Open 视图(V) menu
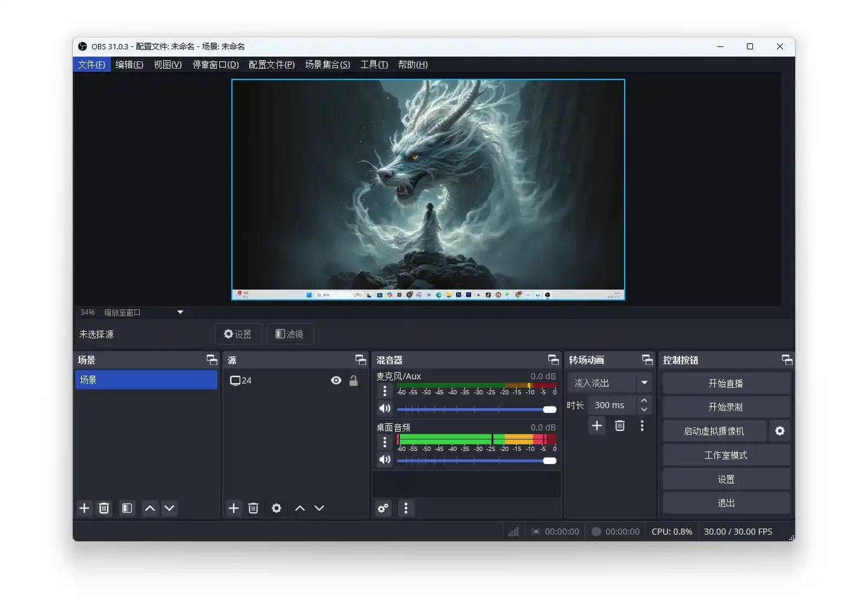This screenshot has width=868, height=596. 167,64
